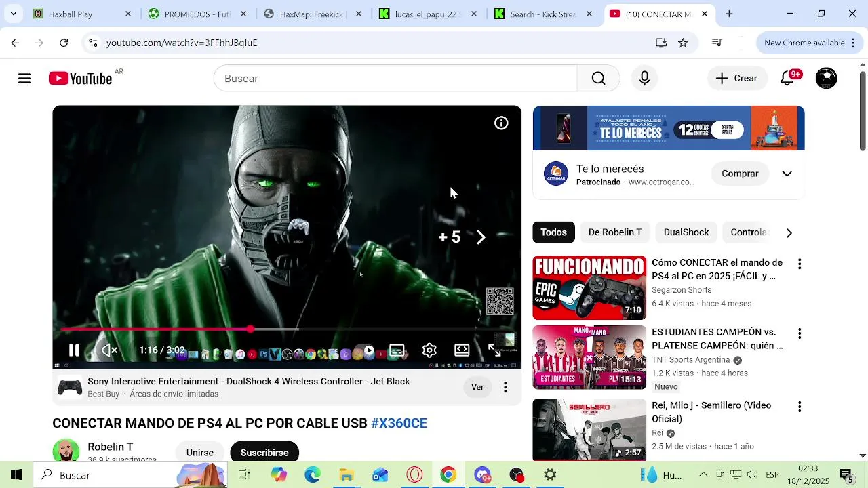Click the YouTube search magnifier button
The width and height of the screenshot is (868, 488).
tap(598, 79)
